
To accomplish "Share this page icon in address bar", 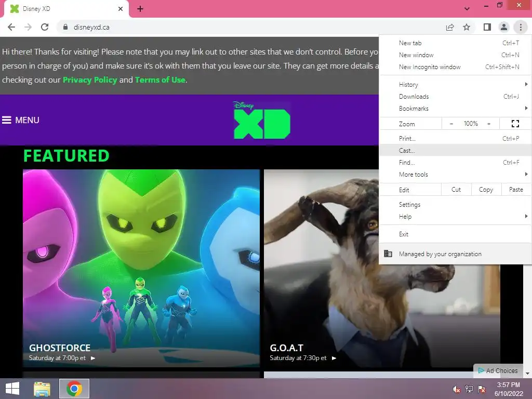I will click(x=450, y=27).
